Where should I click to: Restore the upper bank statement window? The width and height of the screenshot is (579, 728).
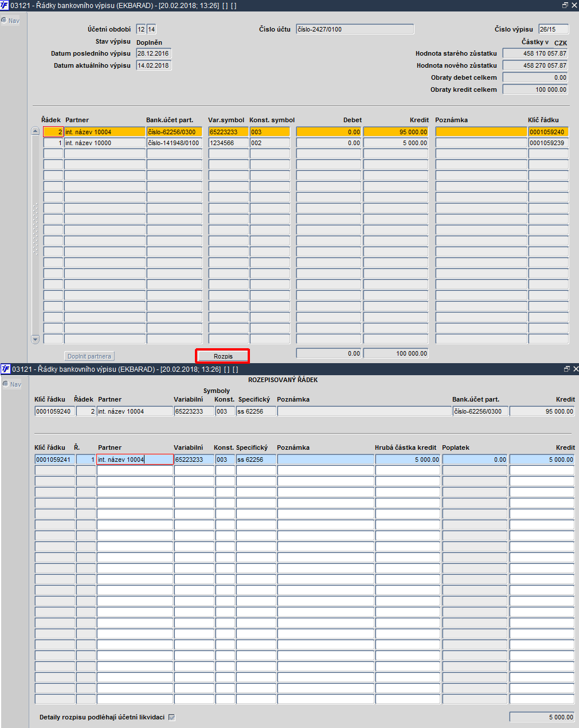tap(565, 5)
